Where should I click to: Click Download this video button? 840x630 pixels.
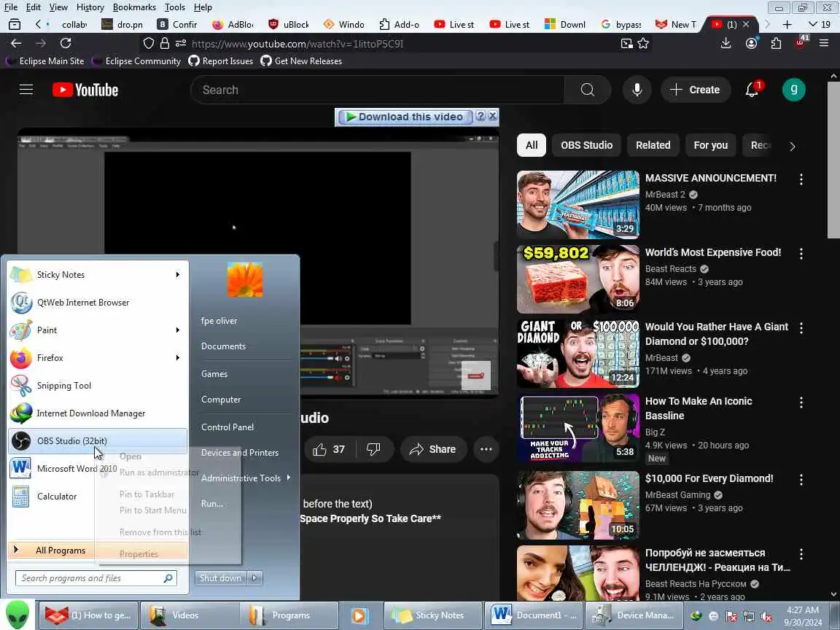pos(405,117)
